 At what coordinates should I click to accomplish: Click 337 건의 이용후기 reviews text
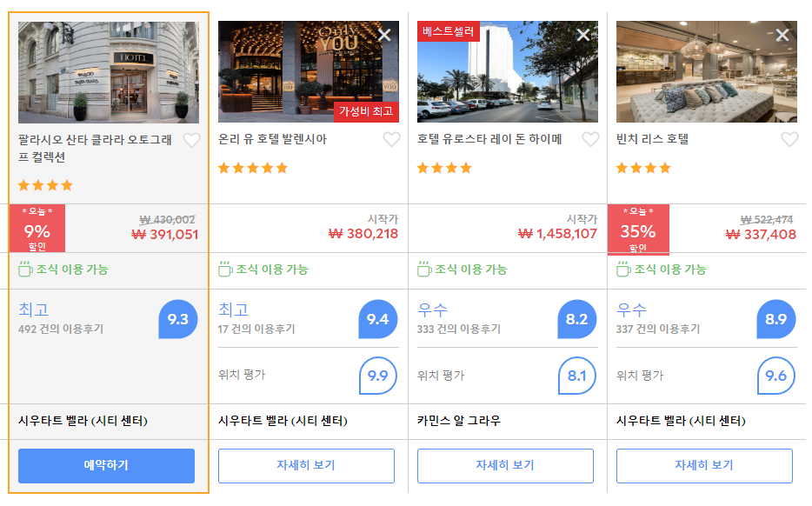coord(657,329)
